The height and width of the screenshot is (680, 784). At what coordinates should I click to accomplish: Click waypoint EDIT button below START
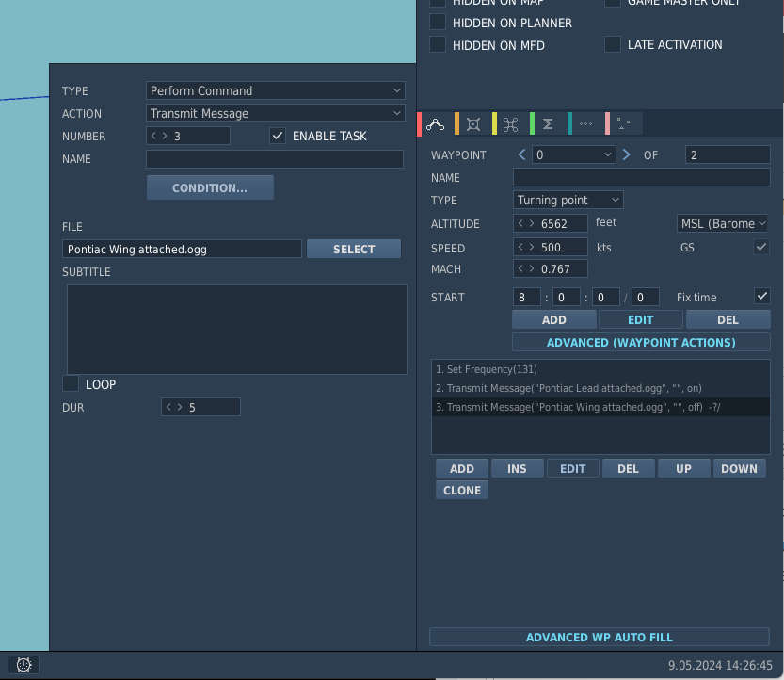coord(641,319)
